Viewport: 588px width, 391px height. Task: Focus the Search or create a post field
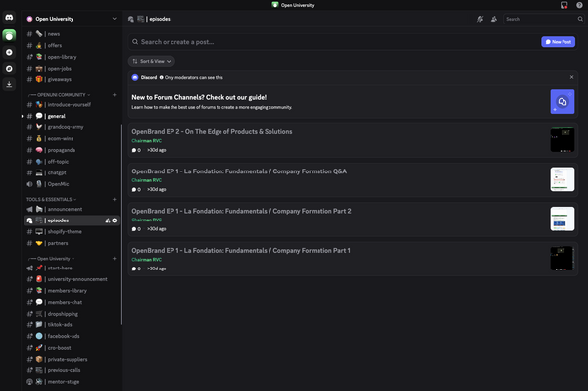pos(334,42)
